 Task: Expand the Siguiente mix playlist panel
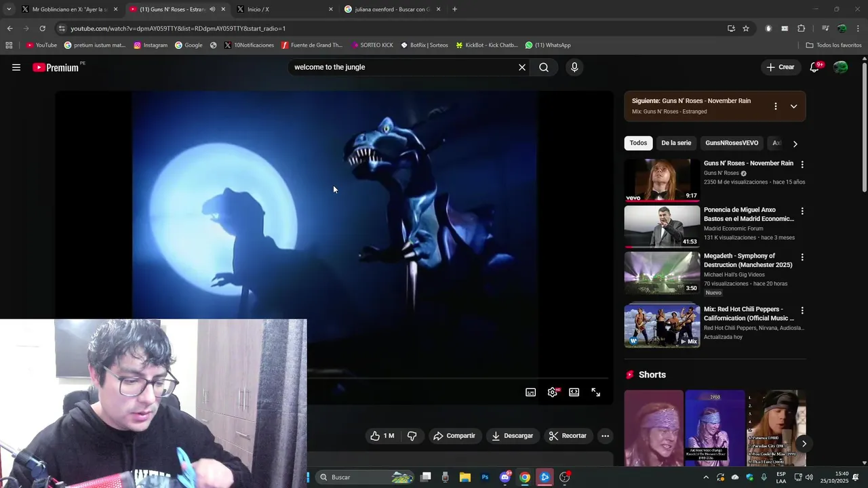pos(793,106)
